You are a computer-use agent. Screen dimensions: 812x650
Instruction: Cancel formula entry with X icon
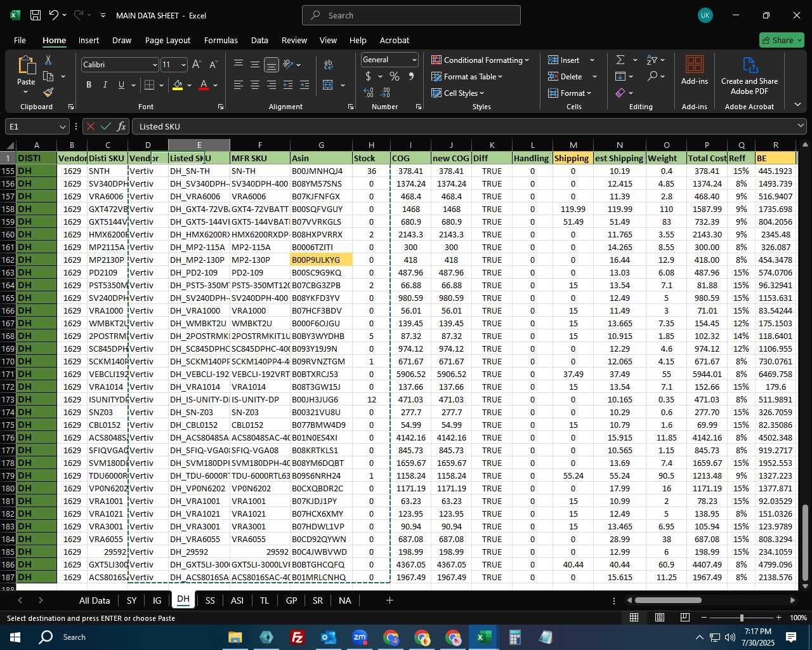tap(91, 126)
